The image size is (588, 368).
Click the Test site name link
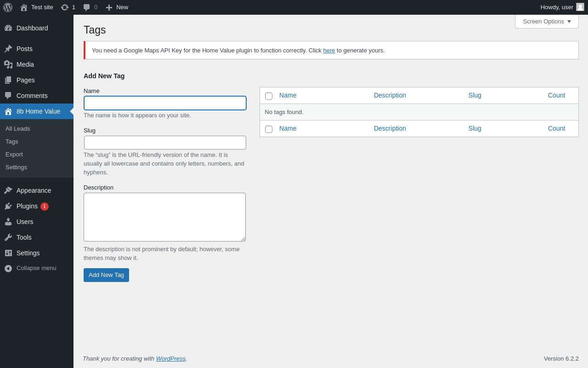(42, 7)
